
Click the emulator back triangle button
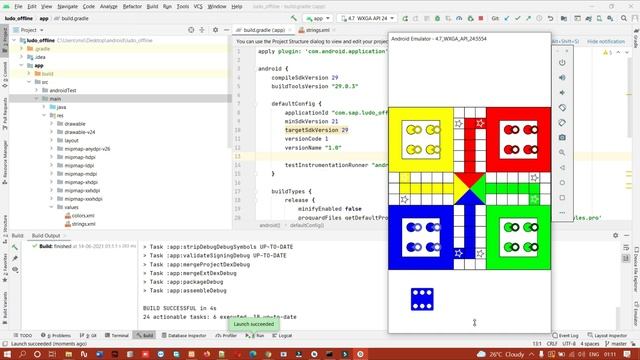pyautogui.click(x=562, y=168)
